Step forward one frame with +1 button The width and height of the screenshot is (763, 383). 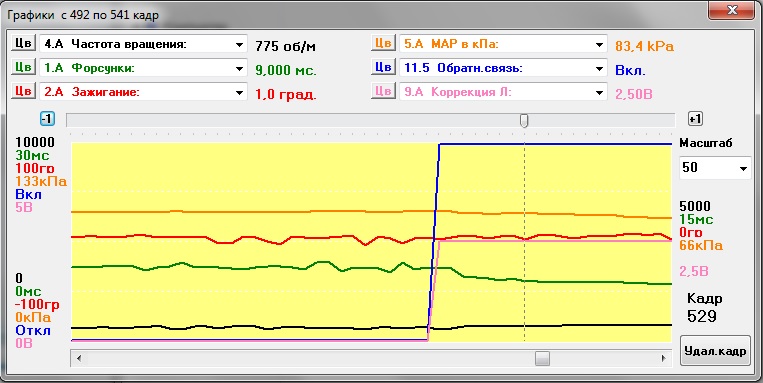coord(695,119)
